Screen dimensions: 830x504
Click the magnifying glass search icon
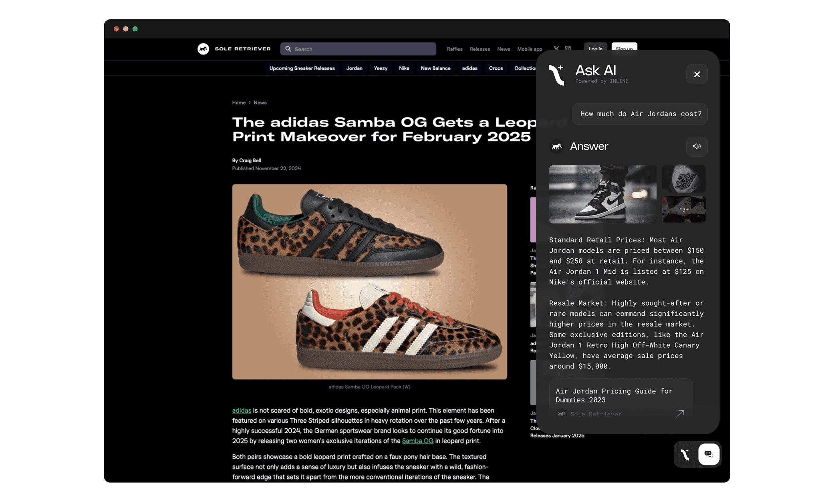(288, 49)
